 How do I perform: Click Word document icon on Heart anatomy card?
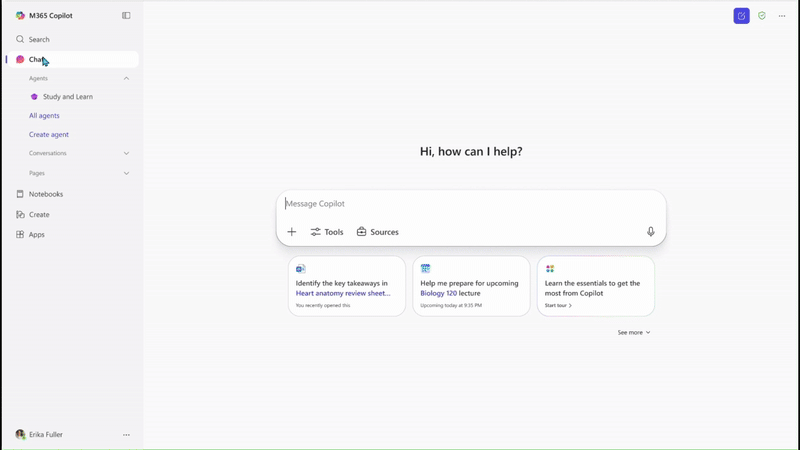pyautogui.click(x=301, y=269)
